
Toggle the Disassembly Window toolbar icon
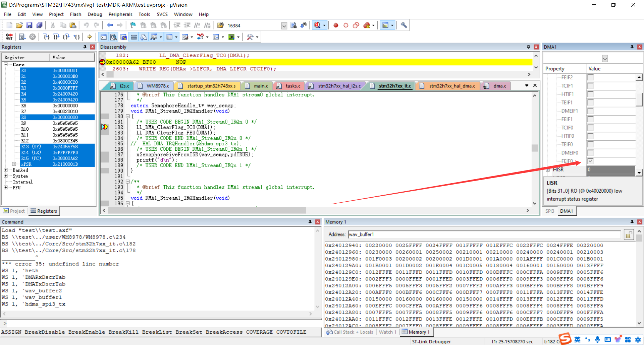pos(114,37)
